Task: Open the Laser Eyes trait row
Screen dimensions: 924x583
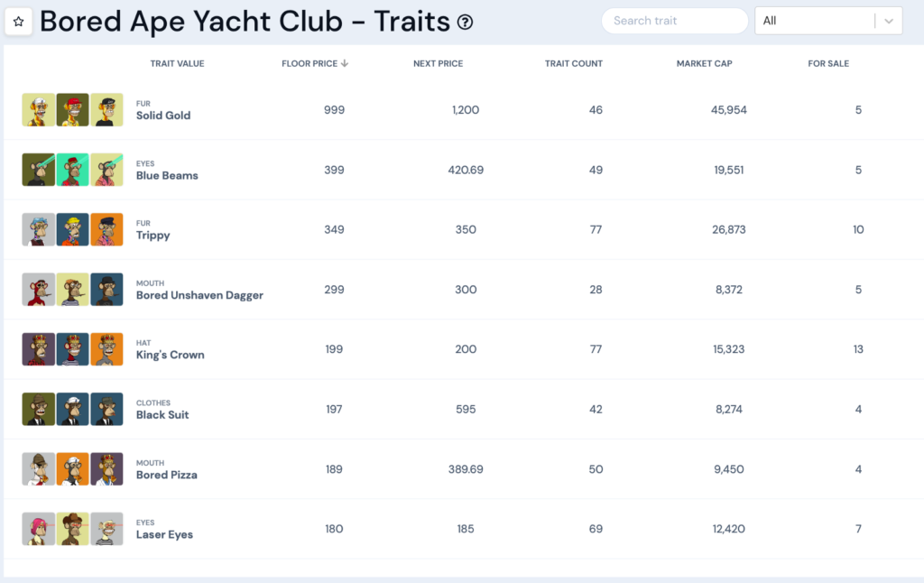Action: 464,529
